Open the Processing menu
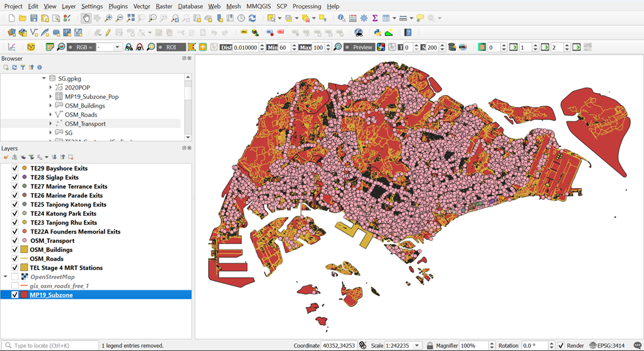Viewport: 644px width, 351px height. [x=306, y=6]
